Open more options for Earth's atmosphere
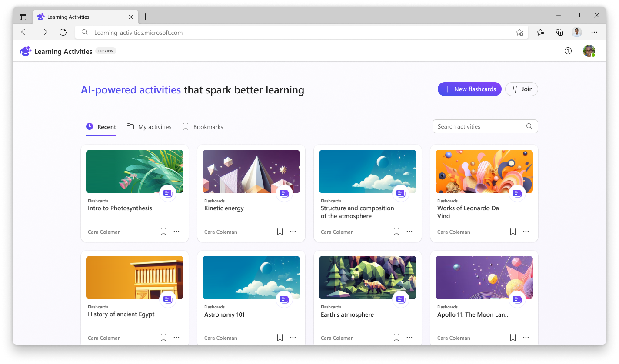 point(409,337)
